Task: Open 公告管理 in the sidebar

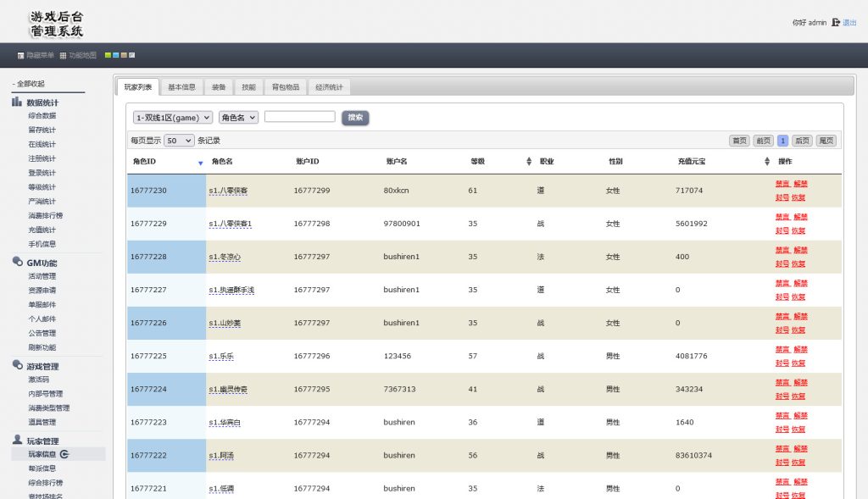Action: (x=42, y=334)
